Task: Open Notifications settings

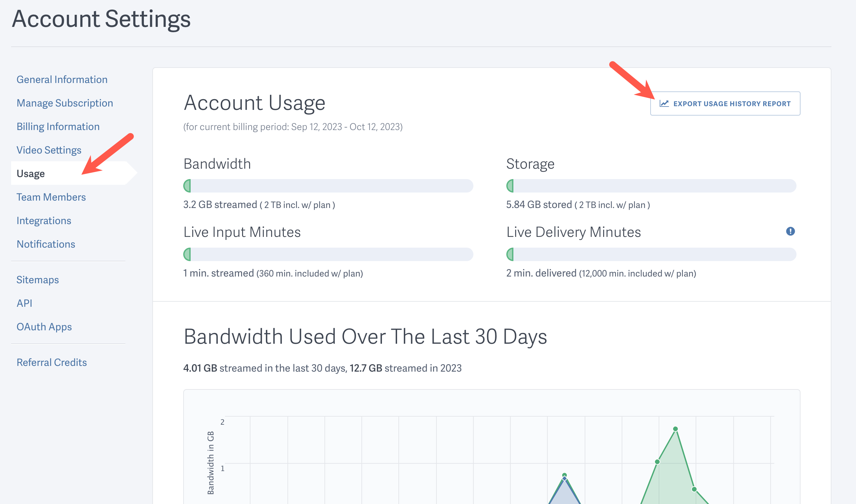Action: [45, 244]
